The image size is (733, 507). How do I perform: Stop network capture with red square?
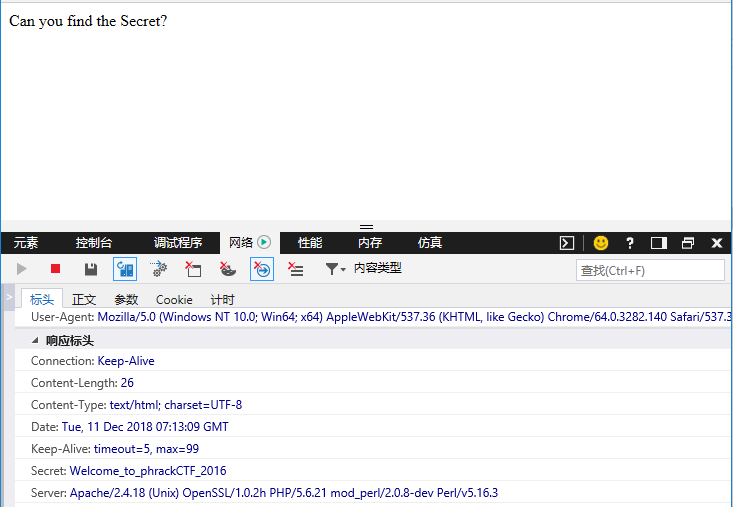(56, 269)
